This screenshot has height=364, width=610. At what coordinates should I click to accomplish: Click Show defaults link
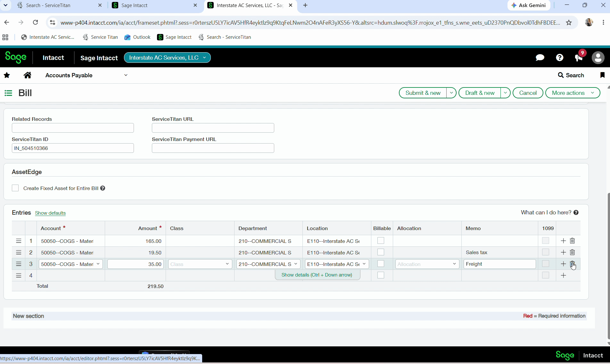[x=50, y=213]
